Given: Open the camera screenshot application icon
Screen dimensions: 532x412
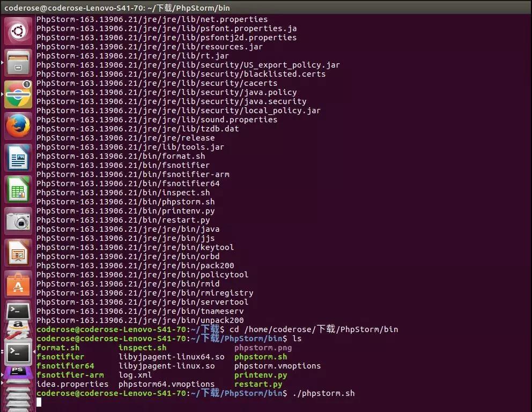Looking at the screenshot, I should [x=18, y=220].
